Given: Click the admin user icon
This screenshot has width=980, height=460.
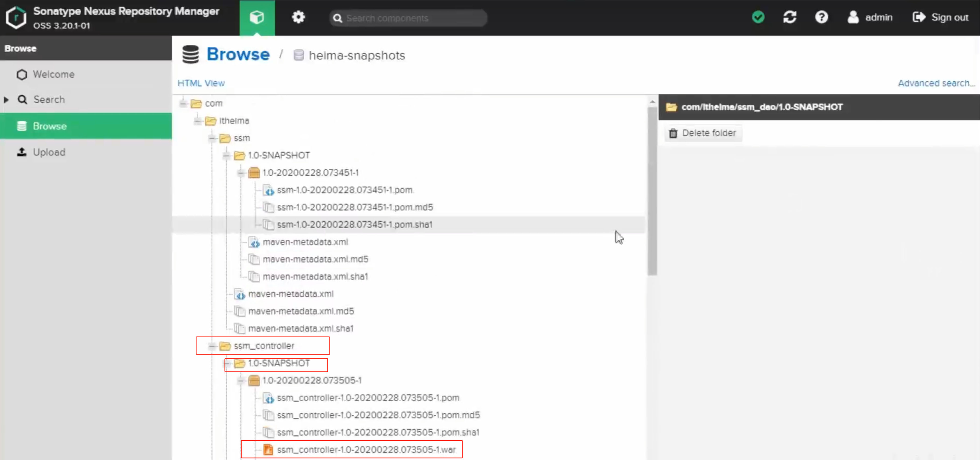Looking at the screenshot, I should point(853,17).
